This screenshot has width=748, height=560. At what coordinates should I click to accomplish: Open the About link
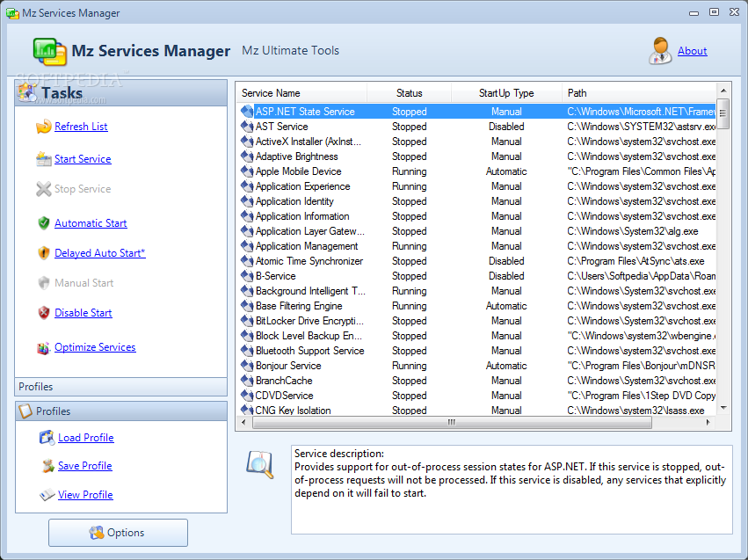(x=693, y=51)
